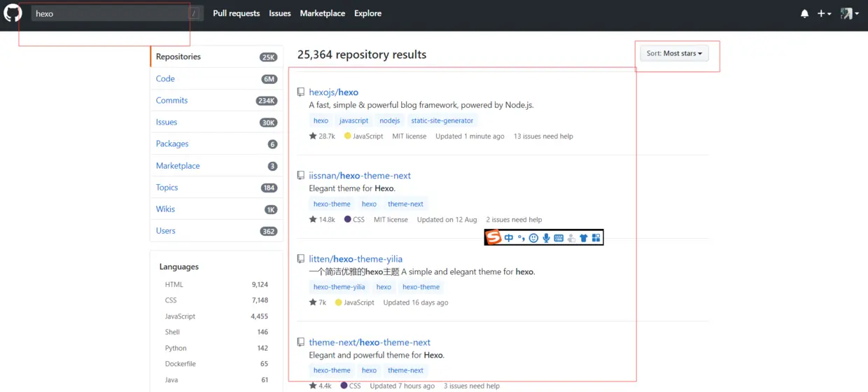Open 13 issues need help link
Screen dimensions: 868x392
[x=543, y=136]
